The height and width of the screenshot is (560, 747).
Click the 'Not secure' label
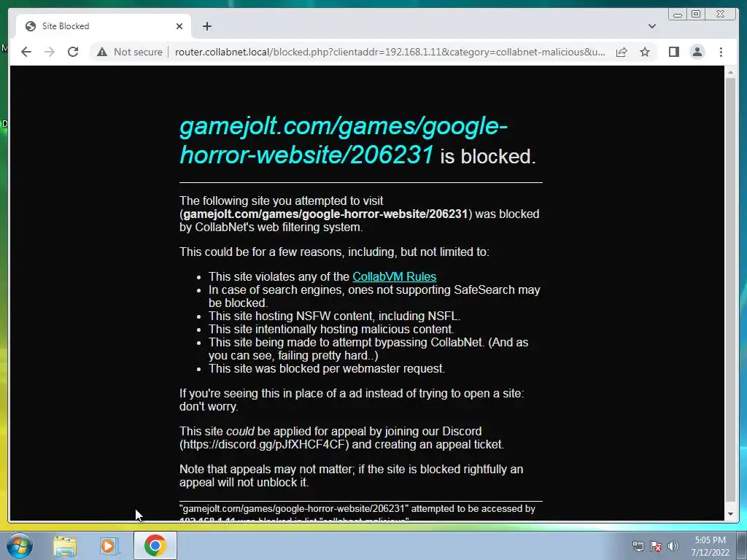(x=138, y=52)
